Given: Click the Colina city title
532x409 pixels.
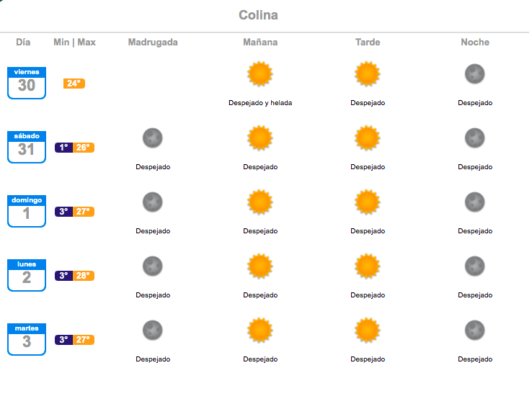Looking at the screenshot, I should (258, 15).
